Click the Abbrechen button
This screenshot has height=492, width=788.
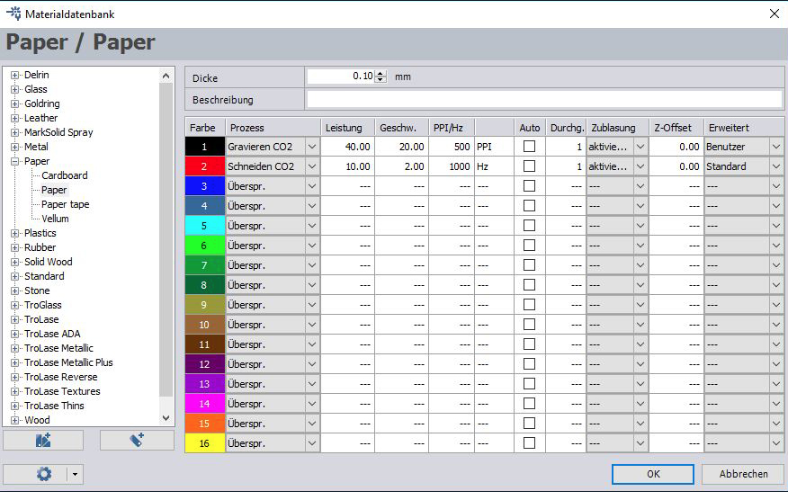(x=743, y=474)
